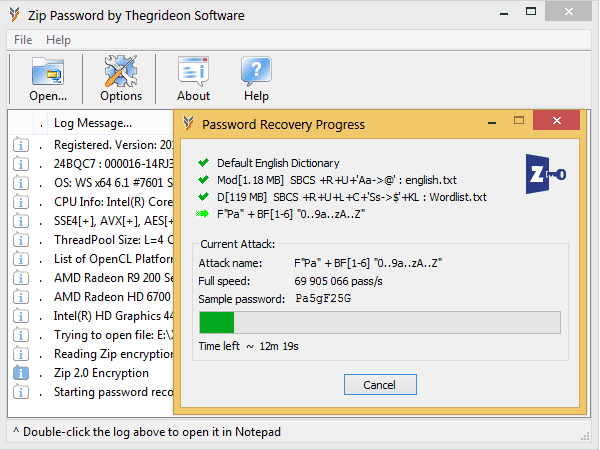600x450 pixels.
Task: Click checkmark next to english.txt attack
Action: click(x=203, y=179)
